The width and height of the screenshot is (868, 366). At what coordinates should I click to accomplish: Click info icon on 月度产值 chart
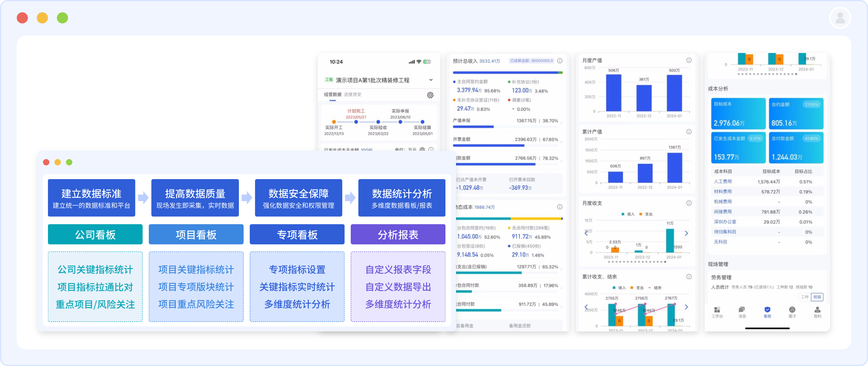(689, 60)
